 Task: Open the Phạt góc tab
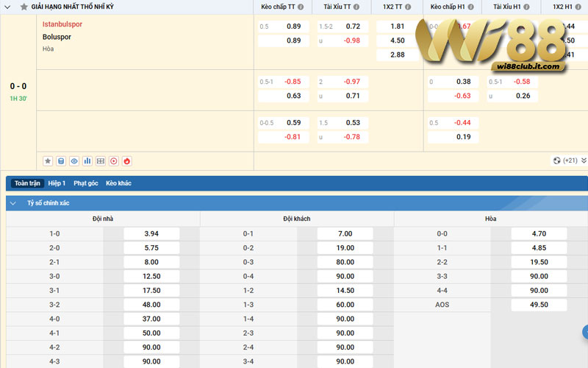click(86, 183)
